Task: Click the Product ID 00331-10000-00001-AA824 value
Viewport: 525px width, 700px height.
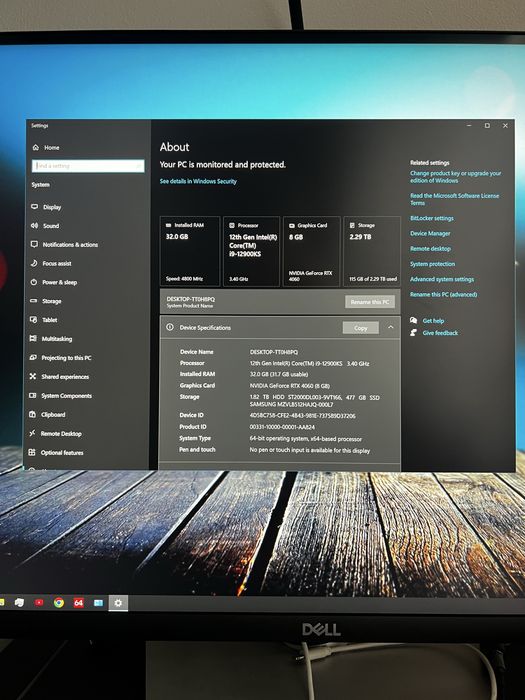Action: (x=282, y=427)
